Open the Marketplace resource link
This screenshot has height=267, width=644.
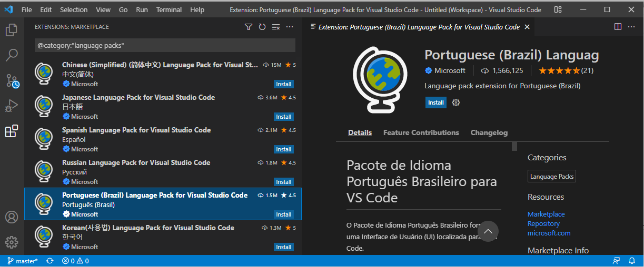[x=546, y=214]
